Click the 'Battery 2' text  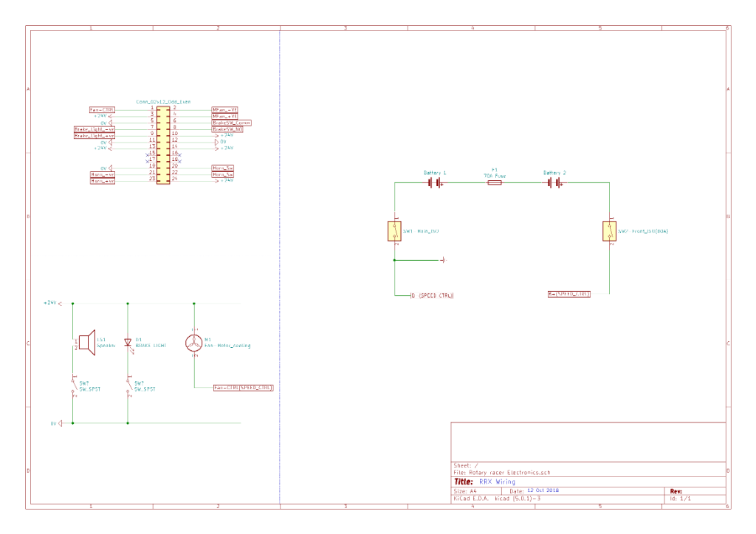pyautogui.click(x=554, y=173)
